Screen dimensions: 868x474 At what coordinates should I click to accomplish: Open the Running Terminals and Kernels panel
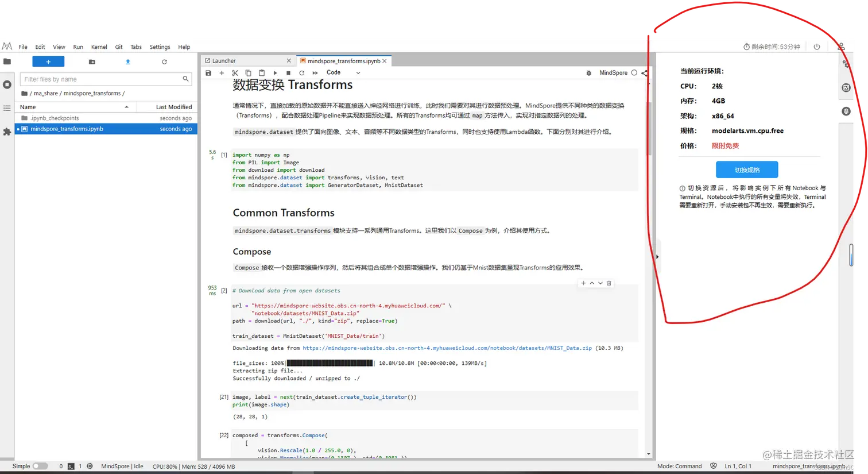tap(7, 84)
